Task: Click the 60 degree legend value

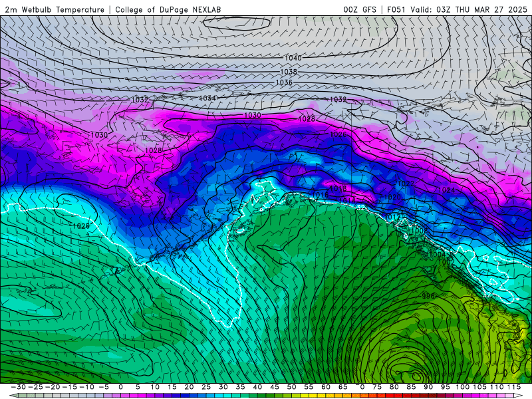Action: click(325, 387)
